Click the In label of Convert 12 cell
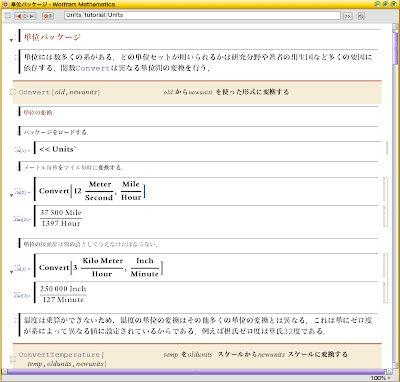Viewport: 400px width, 382px height. 22,191
